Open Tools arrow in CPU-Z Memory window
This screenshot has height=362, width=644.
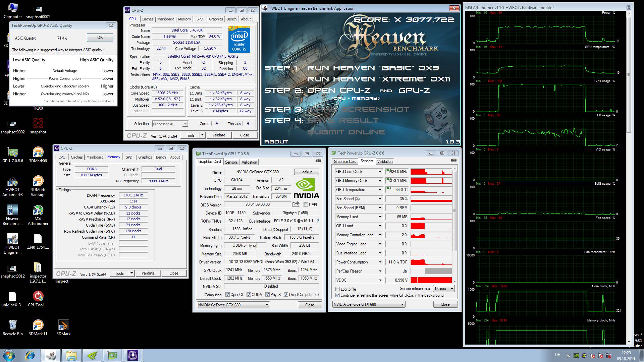click(x=131, y=273)
